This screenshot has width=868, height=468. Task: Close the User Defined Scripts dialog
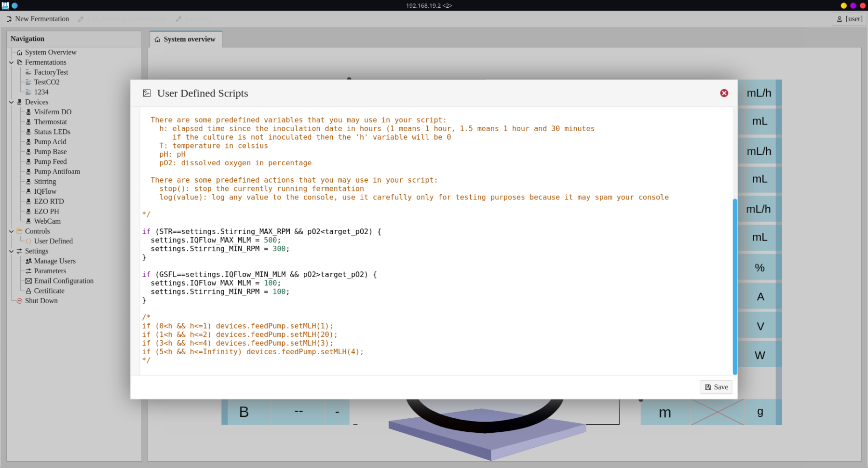click(724, 93)
